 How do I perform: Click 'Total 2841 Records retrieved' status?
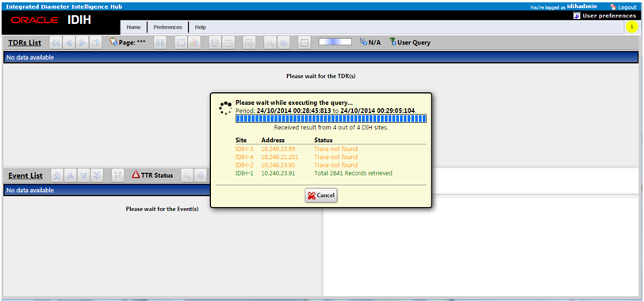353,173
